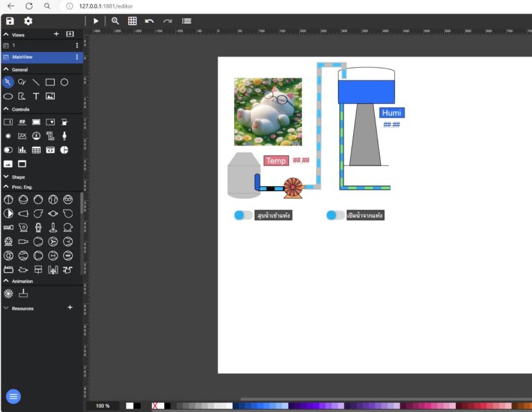Viewport: 532px width, 412px height.
Task: Open the editor settings gear
Action: point(28,21)
